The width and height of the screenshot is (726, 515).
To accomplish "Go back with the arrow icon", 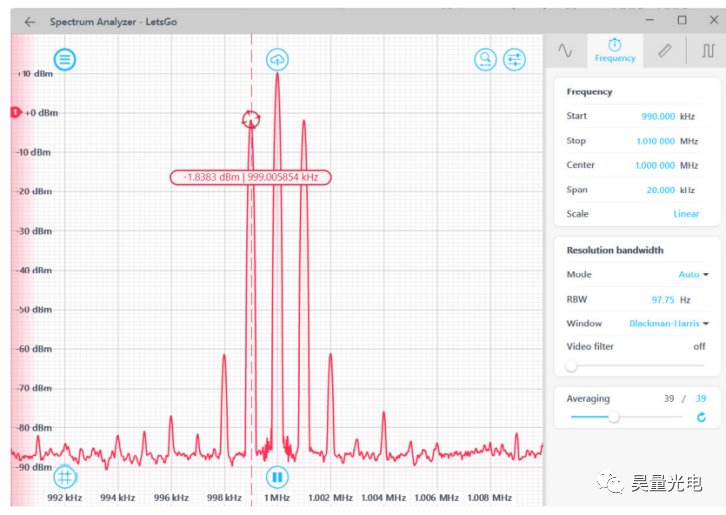I will pyautogui.click(x=30, y=22).
